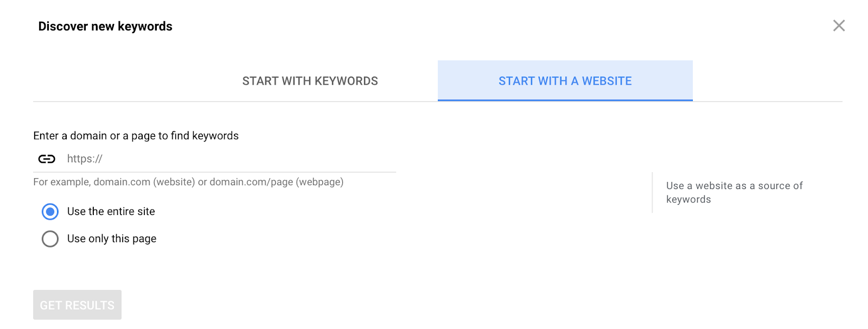Click the "Use the entire site" label text
This screenshot has height=329, width=868.
111,211
